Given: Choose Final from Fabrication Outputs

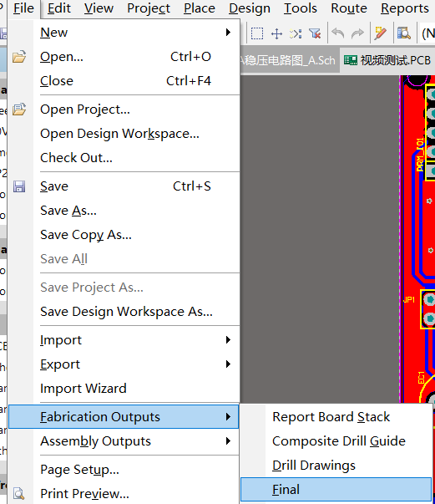Looking at the screenshot, I should coord(336,490).
